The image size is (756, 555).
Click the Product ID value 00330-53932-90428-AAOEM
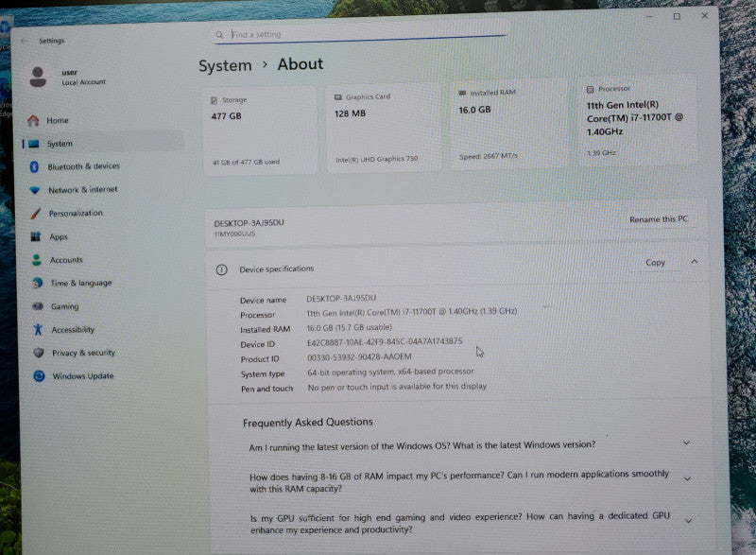pos(359,356)
